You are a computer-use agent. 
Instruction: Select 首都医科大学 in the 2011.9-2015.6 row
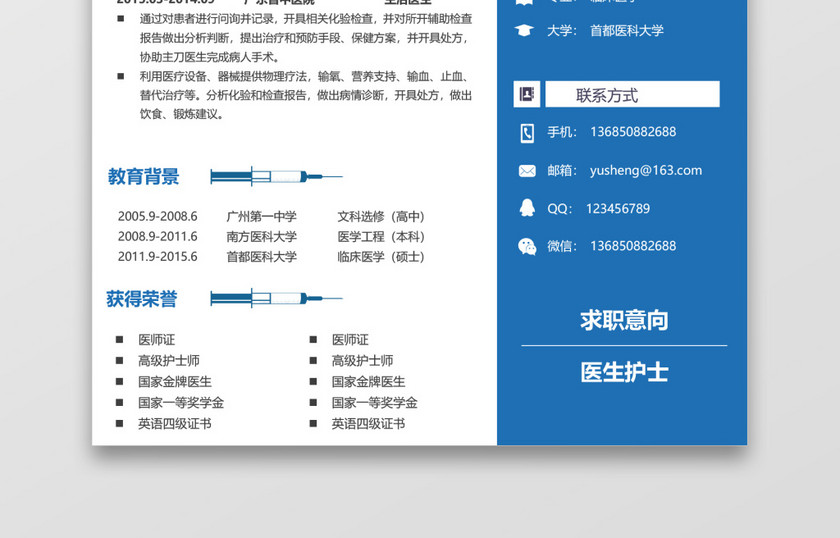261,257
